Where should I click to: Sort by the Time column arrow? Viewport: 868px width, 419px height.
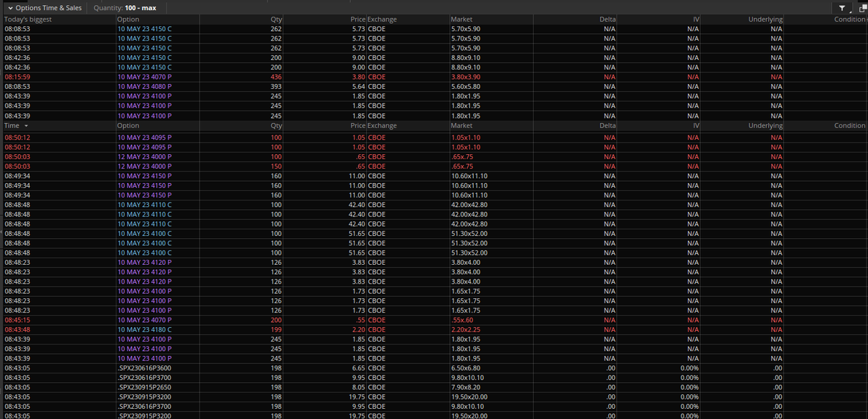coord(26,126)
